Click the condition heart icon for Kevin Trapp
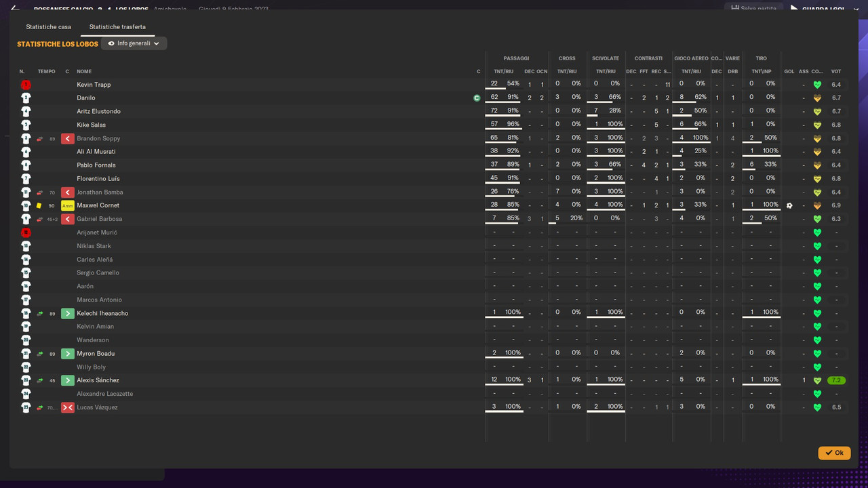Image resolution: width=868 pixels, height=488 pixels. pos(817,85)
